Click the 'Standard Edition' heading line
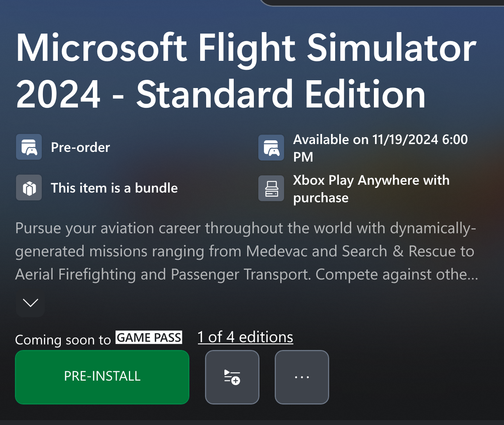 point(221,94)
